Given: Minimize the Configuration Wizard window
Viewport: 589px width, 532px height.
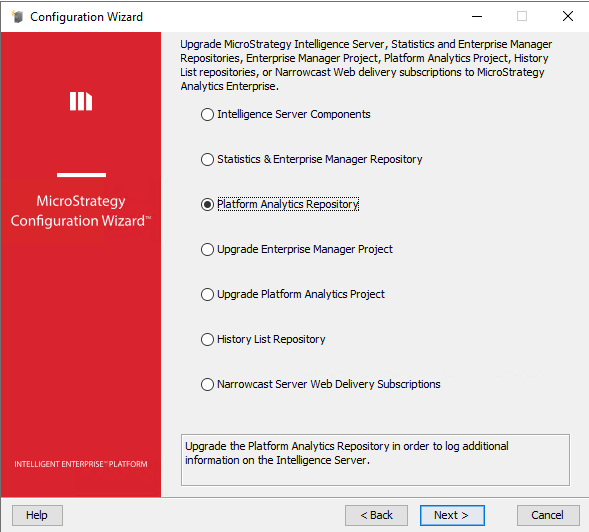Looking at the screenshot, I should [x=477, y=17].
